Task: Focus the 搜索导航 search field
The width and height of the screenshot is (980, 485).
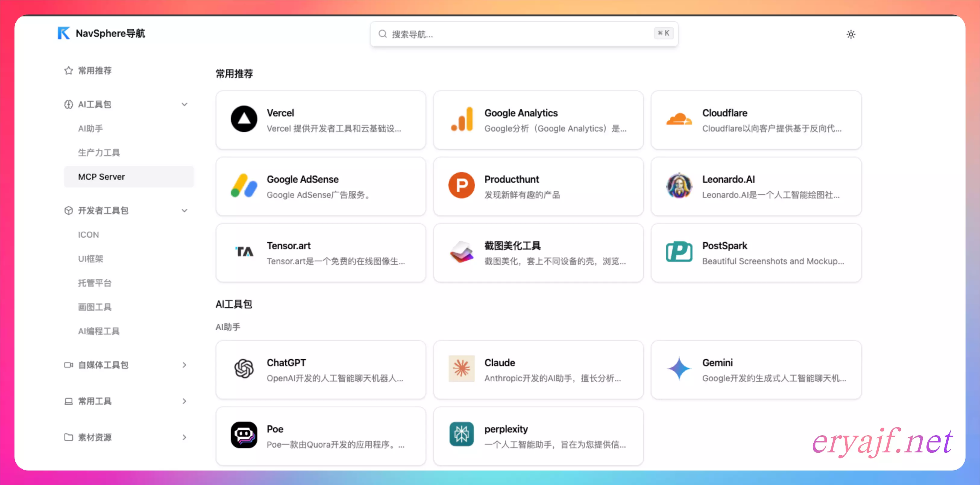Action: point(524,34)
